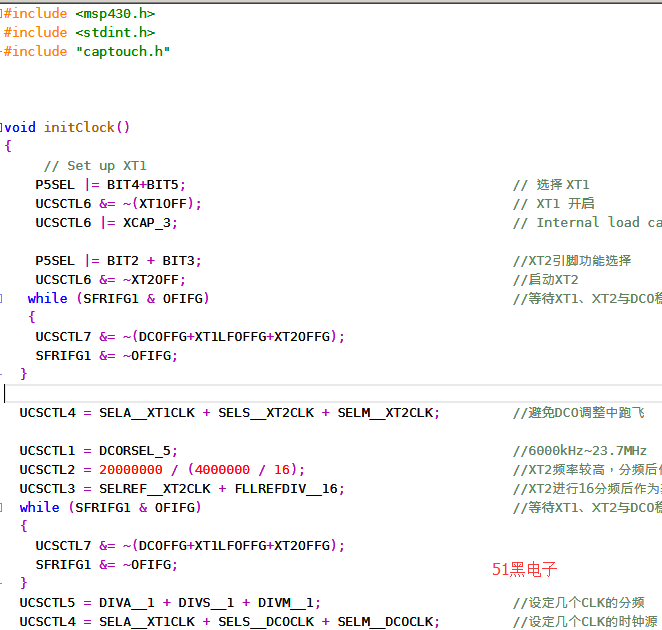Viewport: 662px width, 630px height.
Task: Click the '//6000kHz~23.7MHz' comment
Action: [x=580, y=451]
